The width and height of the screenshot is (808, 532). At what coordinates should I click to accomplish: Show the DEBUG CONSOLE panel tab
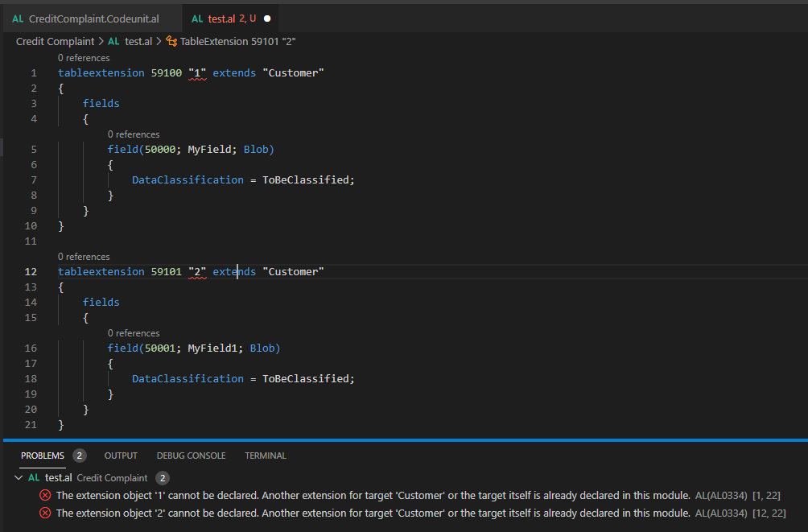click(x=191, y=456)
